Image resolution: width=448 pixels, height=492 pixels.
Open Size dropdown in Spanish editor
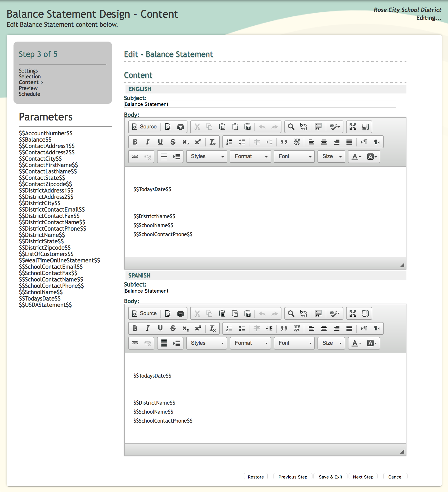click(x=331, y=343)
